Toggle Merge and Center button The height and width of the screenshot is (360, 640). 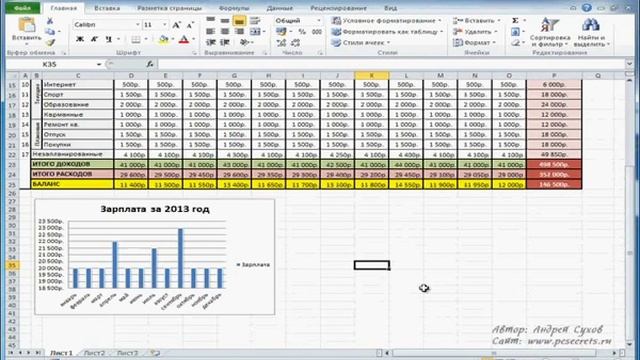[255, 31]
